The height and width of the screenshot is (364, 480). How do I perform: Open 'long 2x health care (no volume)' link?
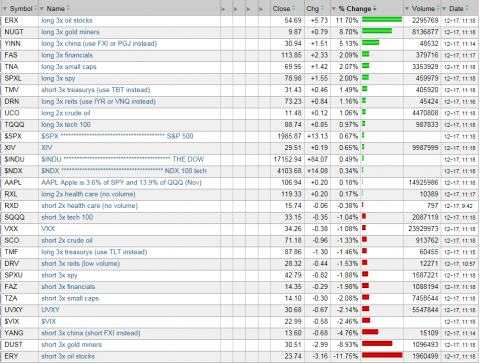[88, 194]
